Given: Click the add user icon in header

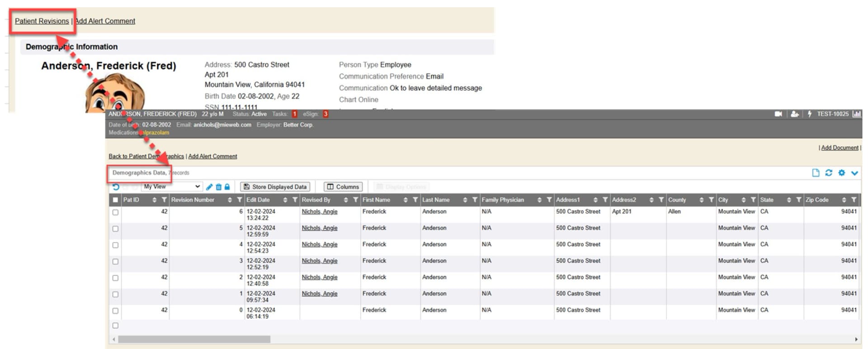Looking at the screenshot, I should [794, 114].
